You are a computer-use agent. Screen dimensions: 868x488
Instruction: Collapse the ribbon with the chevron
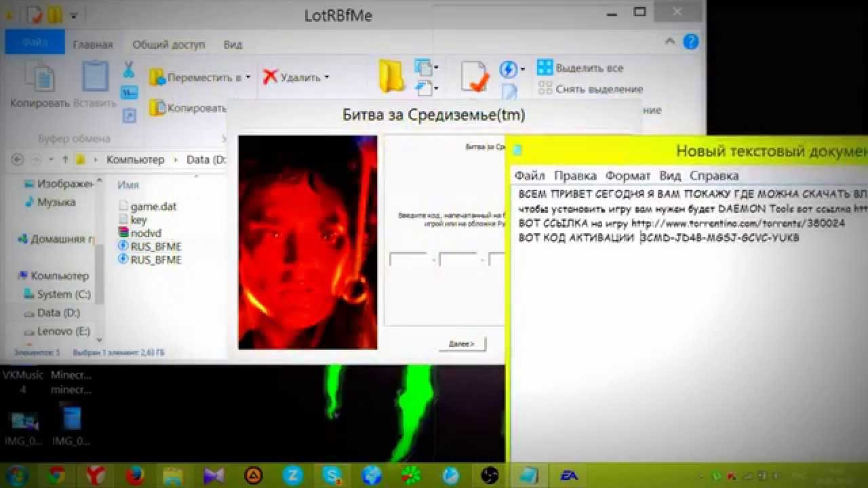671,42
